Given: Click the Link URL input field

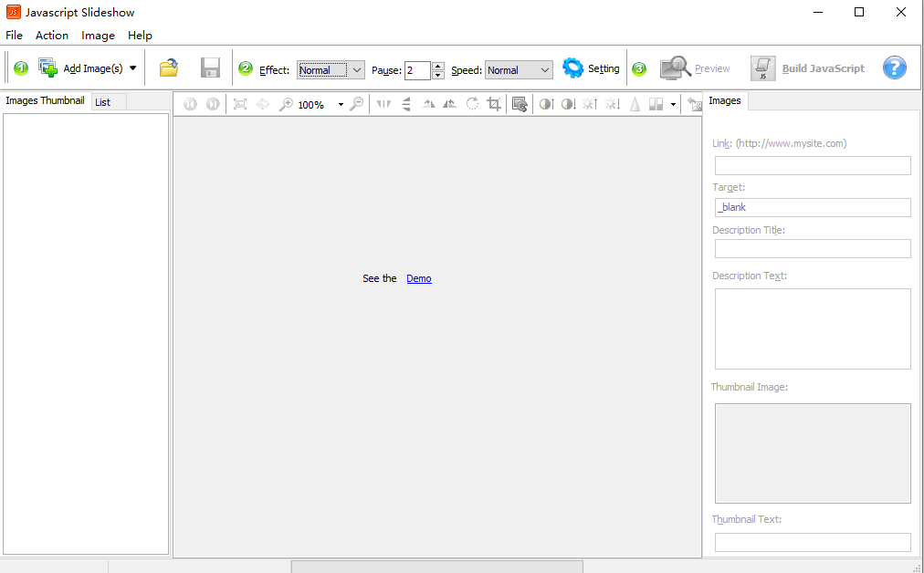Looking at the screenshot, I should tap(812, 165).
